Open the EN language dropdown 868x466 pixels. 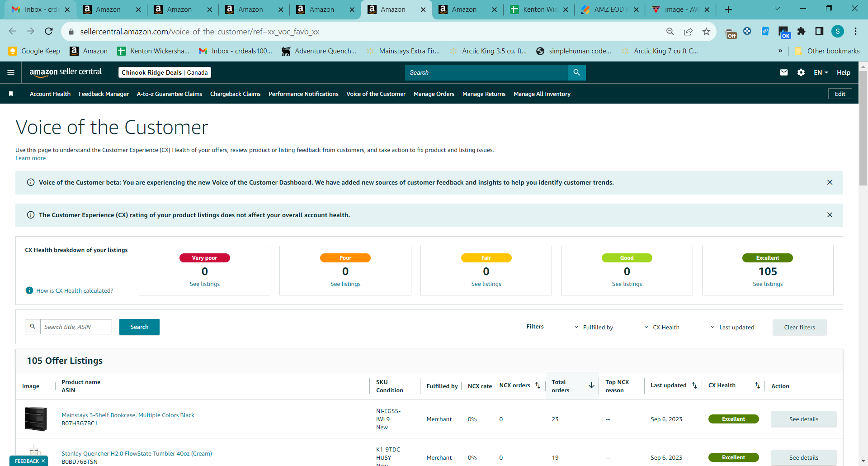(821, 72)
